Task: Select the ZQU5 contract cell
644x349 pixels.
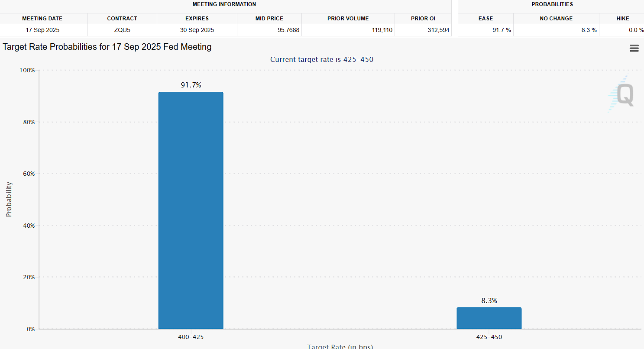Action: [x=122, y=30]
